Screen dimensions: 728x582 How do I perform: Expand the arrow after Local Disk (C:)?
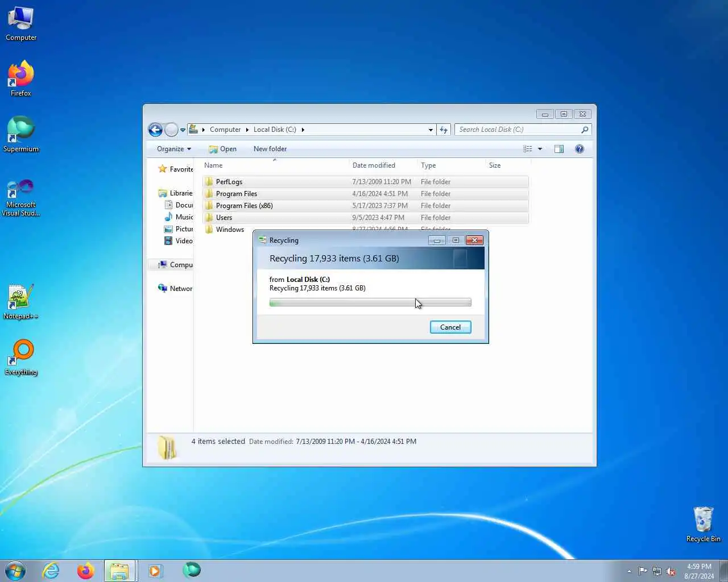click(303, 130)
